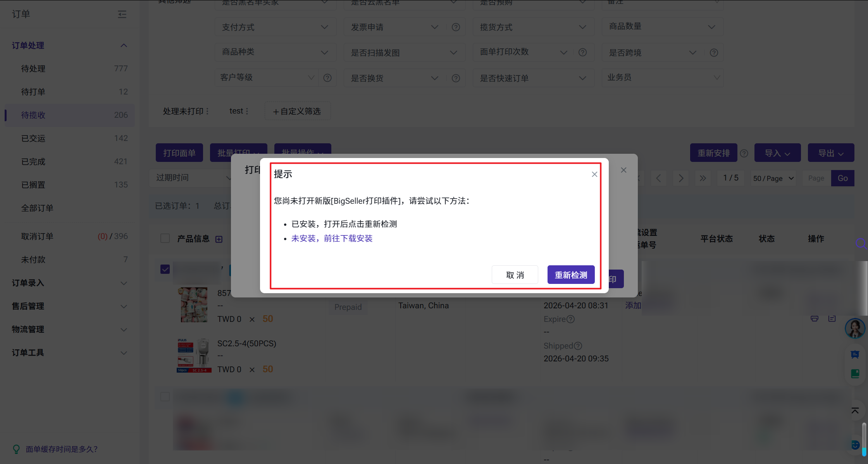
Task: Uncheck the first order's checkbox
Action: 165,269
